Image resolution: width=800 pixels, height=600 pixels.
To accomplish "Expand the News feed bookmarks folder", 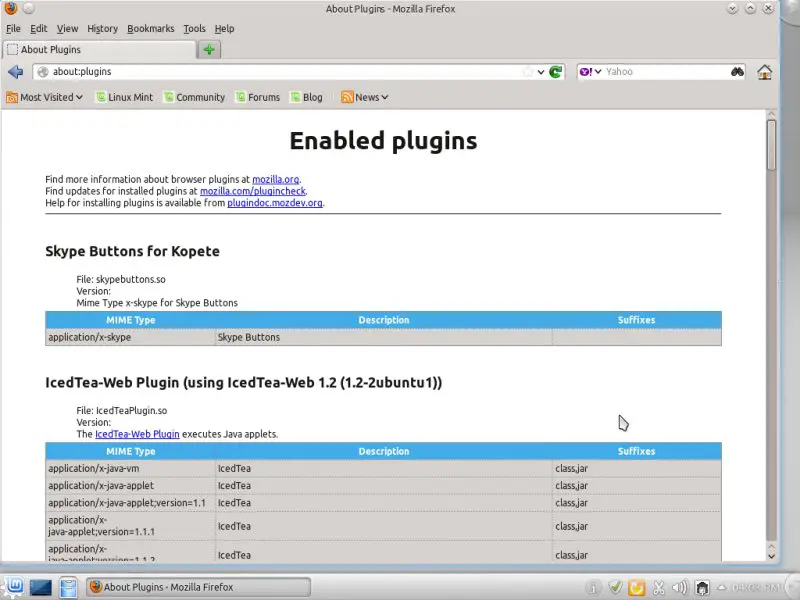I will tap(365, 97).
